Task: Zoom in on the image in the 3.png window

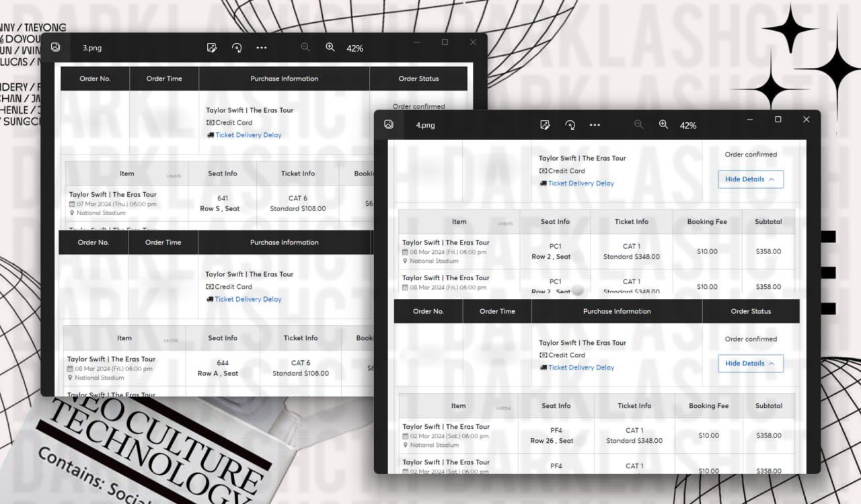Action: pos(330,47)
